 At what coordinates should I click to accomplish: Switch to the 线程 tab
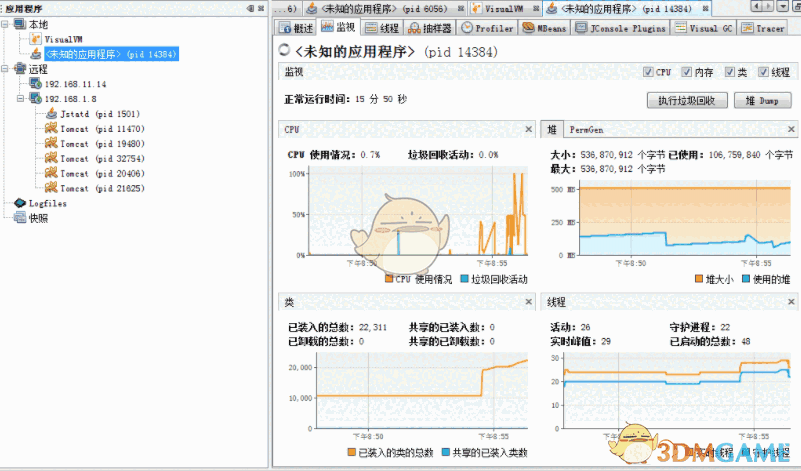coord(382,28)
